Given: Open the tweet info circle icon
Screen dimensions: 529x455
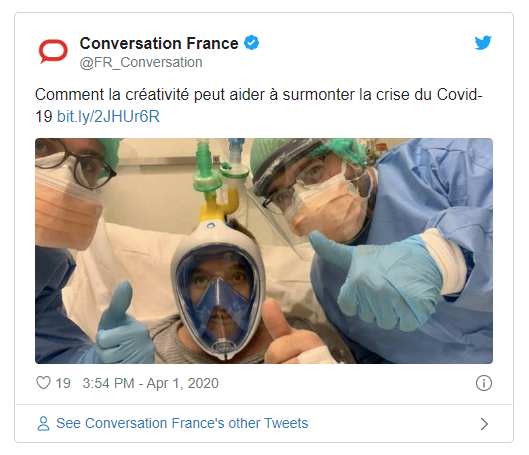Looking at the screenshot, I should point(483,383).
